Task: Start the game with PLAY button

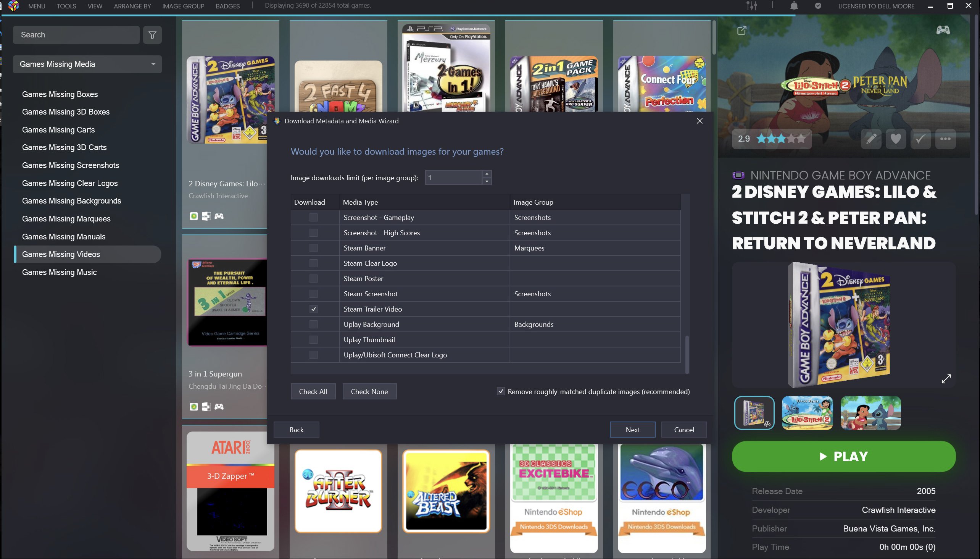Action: (x=843, y=456)
